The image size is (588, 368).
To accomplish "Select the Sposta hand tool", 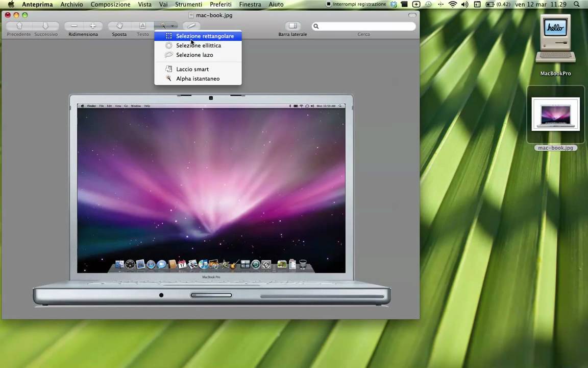I will [119, 26].
